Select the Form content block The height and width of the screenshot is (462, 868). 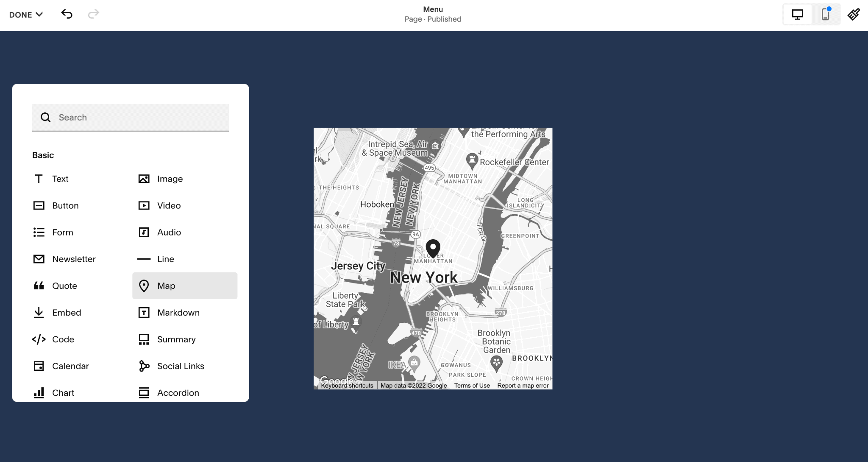pos(63,232)
